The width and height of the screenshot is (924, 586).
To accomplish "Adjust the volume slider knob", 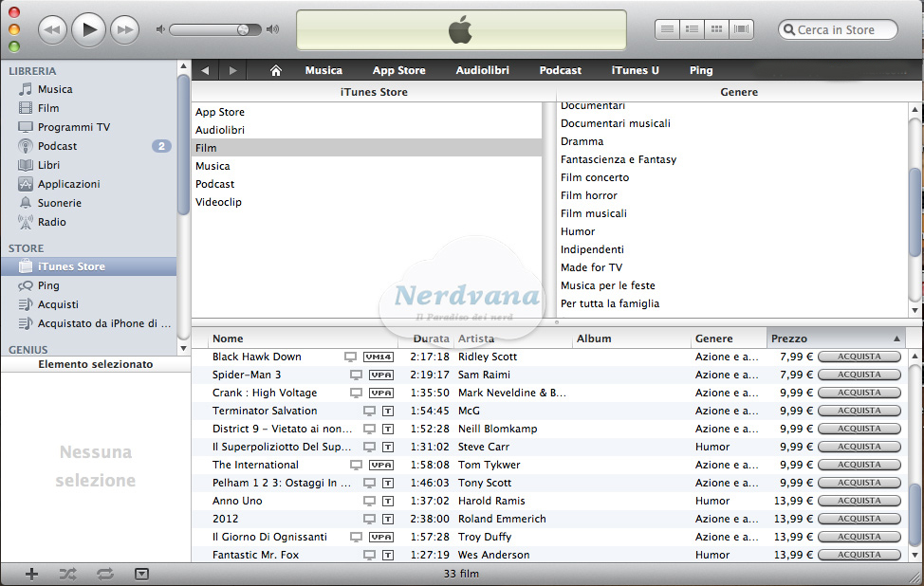I will click(x=243, y=29).
